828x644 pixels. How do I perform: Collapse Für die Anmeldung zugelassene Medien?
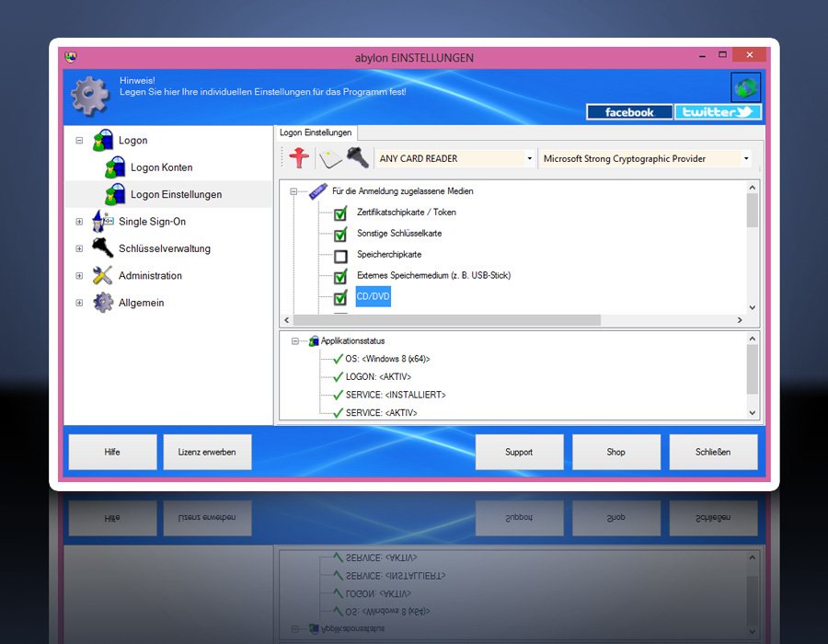coord(293,191)
